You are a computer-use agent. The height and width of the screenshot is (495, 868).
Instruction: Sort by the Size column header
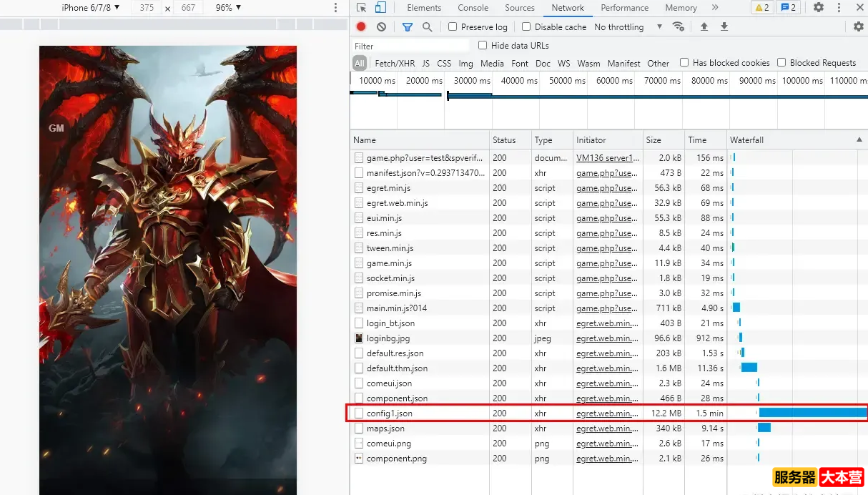(664, 140)
